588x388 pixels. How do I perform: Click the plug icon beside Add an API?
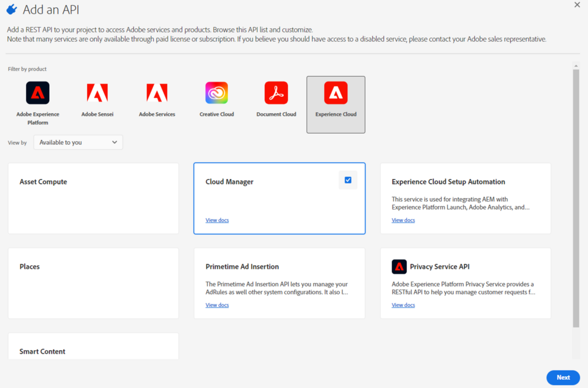(12, 10)
